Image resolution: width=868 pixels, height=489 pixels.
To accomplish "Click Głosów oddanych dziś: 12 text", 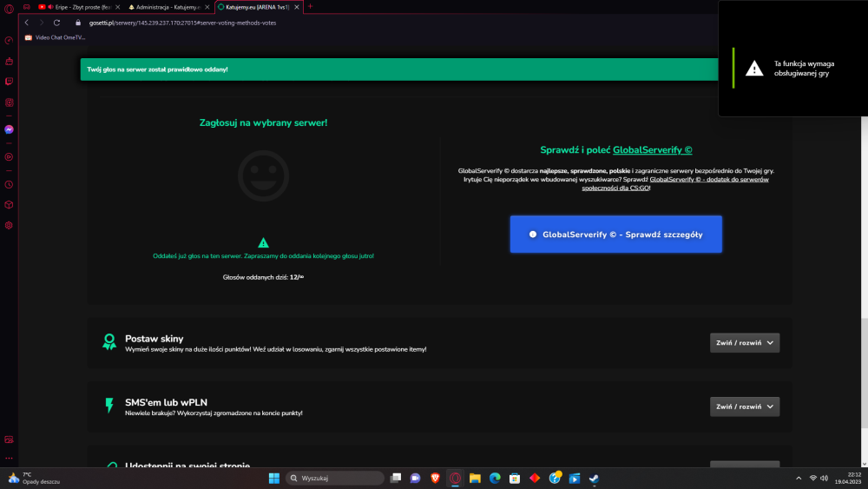I will click(x=264, y=277).
